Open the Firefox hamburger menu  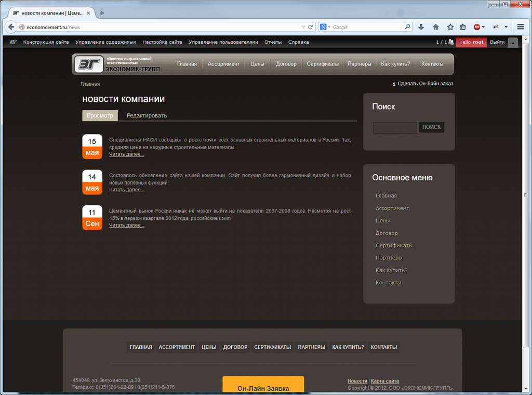520,27
